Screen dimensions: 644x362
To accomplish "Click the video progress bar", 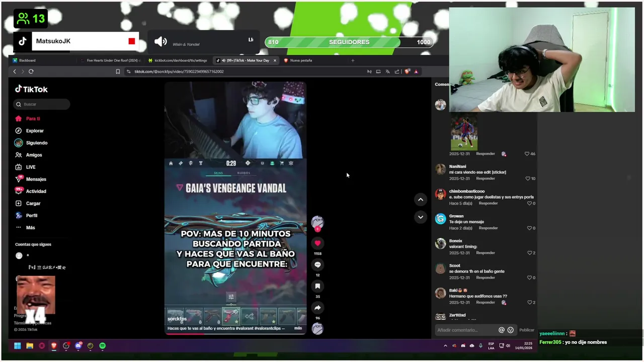I will click(235, 333).
